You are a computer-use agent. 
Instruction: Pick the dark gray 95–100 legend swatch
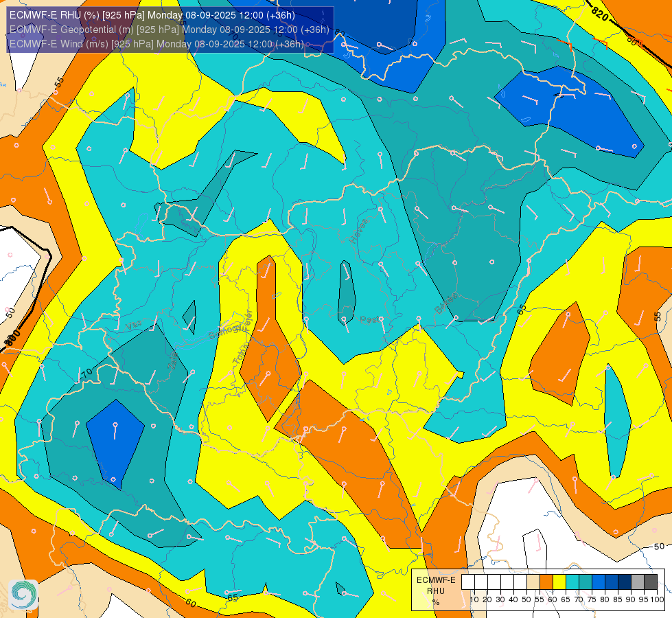[x=651, y=582]
